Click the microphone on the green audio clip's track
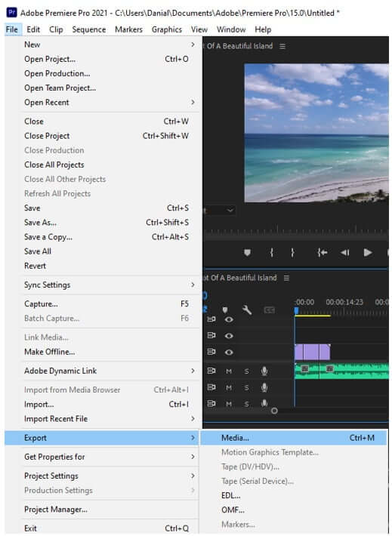The height and width of the screenshot is (536, 392). [264, 371]
